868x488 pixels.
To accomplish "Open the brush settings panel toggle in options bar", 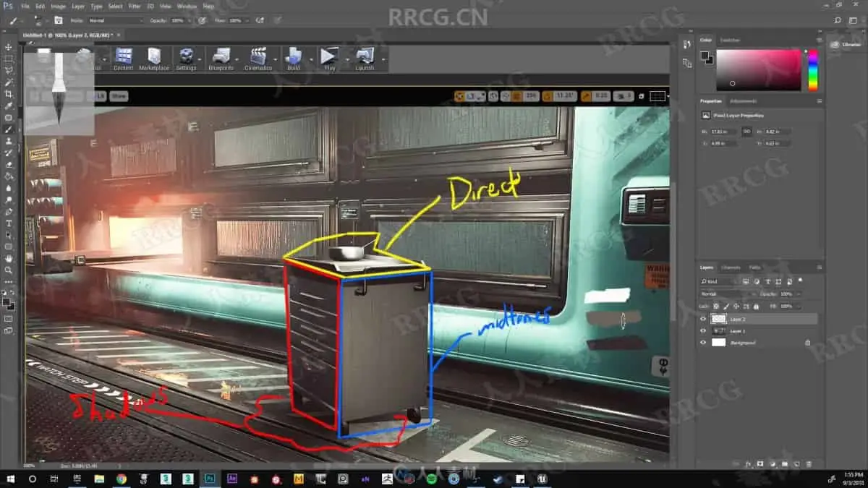I will [58, 20].
